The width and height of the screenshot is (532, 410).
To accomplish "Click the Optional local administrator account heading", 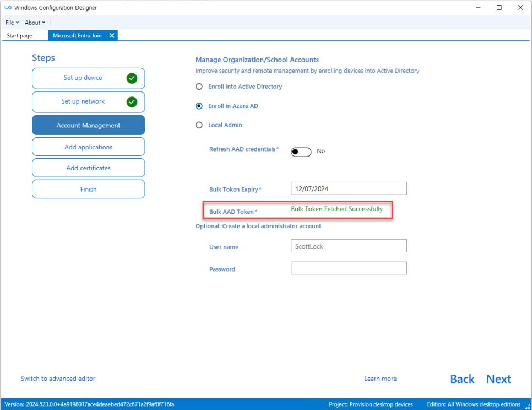I will (x=258, y=226).
